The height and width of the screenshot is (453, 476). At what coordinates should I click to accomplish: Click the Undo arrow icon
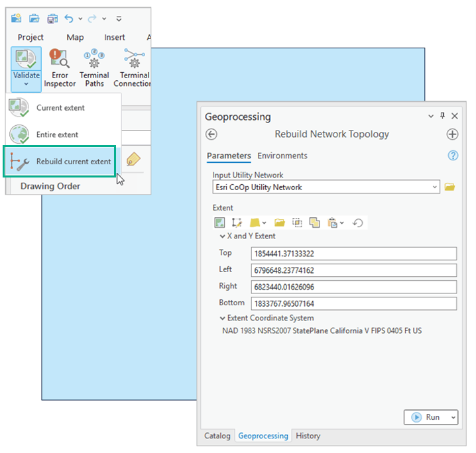(69, 19)
